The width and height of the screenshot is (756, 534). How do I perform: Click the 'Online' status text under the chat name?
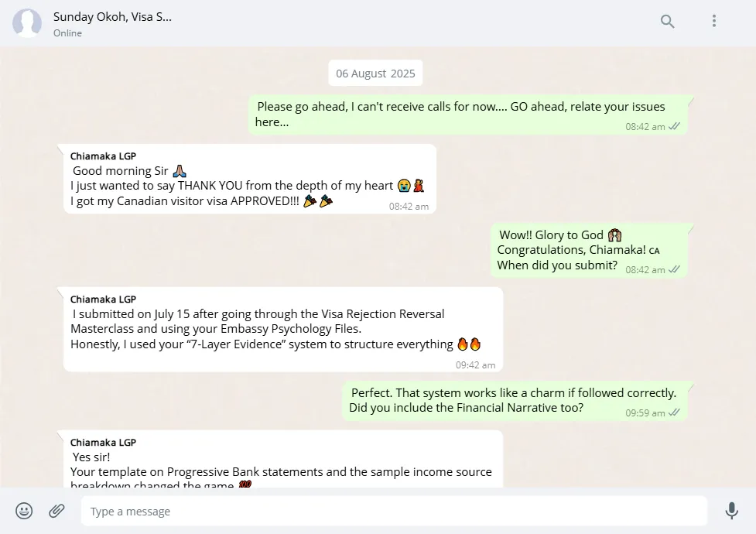pos(67,33)
